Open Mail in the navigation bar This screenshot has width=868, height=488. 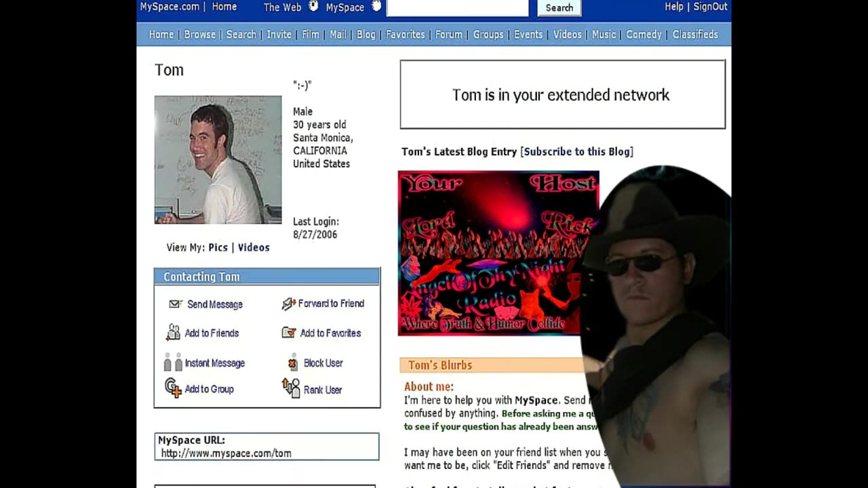[338, 35]
